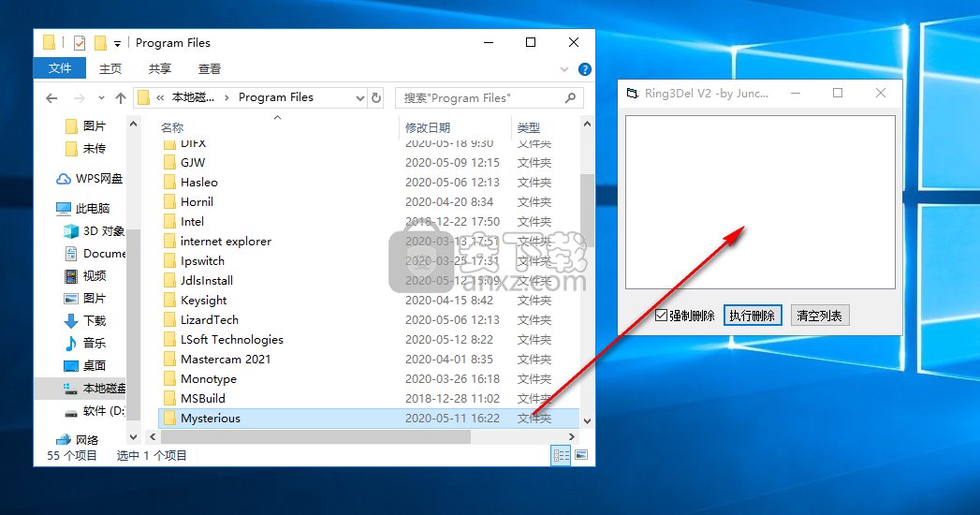Click the Intel folder icon
Image resolution: width=980 pixels, height=515 pixels.
coord(169,222)
